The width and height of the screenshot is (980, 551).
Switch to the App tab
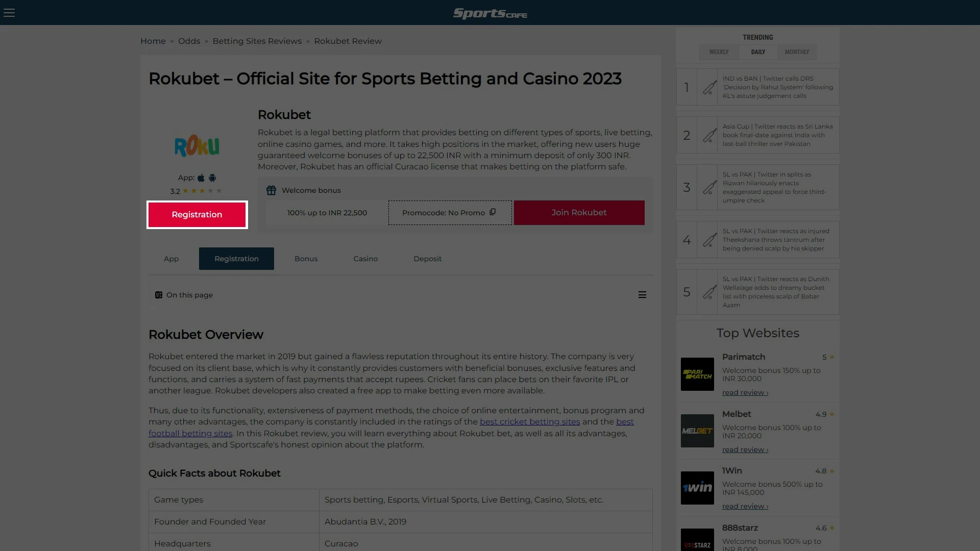click(171, 259)
